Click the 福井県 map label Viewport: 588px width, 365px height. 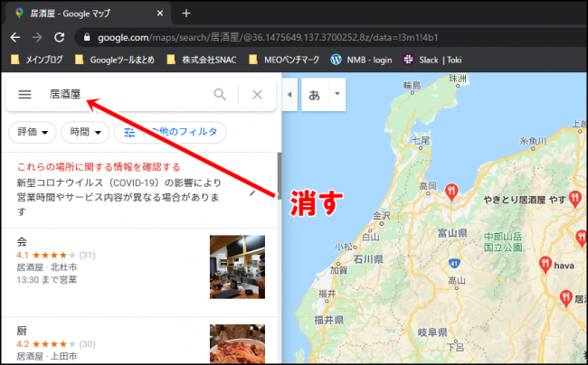329,320
